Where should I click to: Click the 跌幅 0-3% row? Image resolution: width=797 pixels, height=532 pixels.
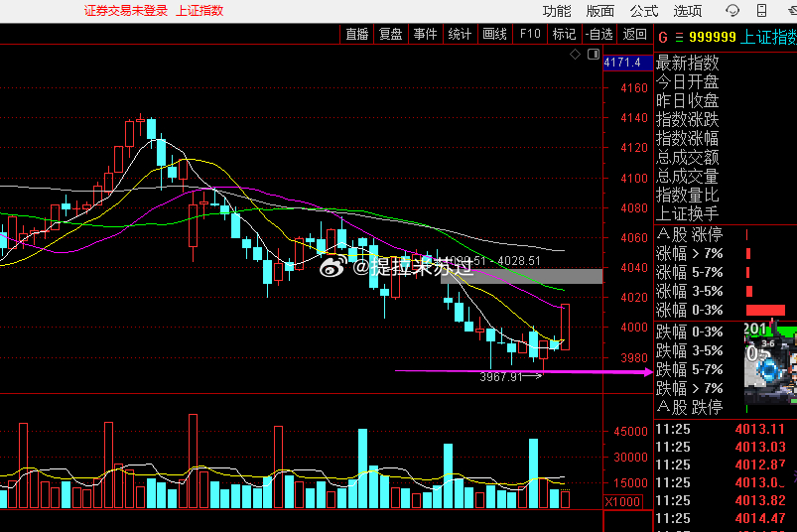tap(689, 332)
